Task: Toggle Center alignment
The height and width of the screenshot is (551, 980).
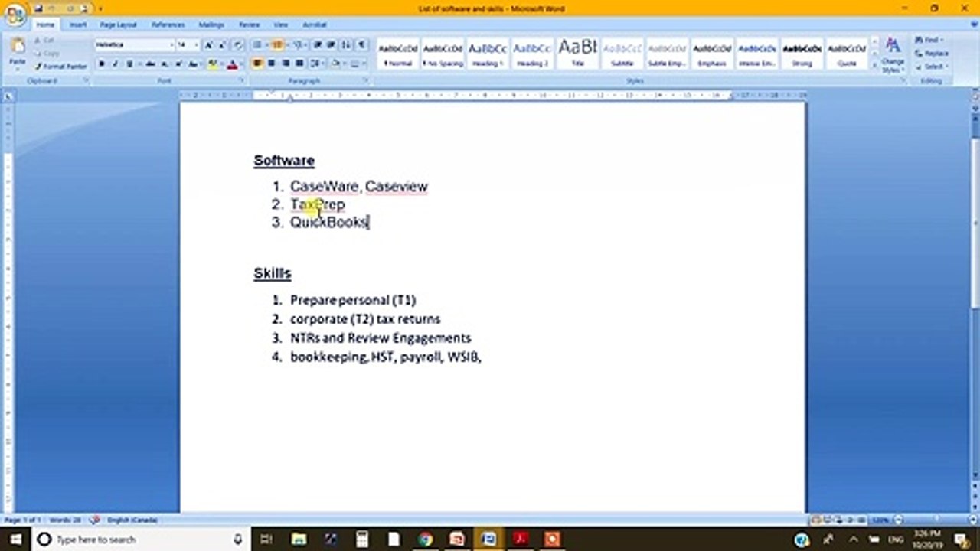Action: 271,64
